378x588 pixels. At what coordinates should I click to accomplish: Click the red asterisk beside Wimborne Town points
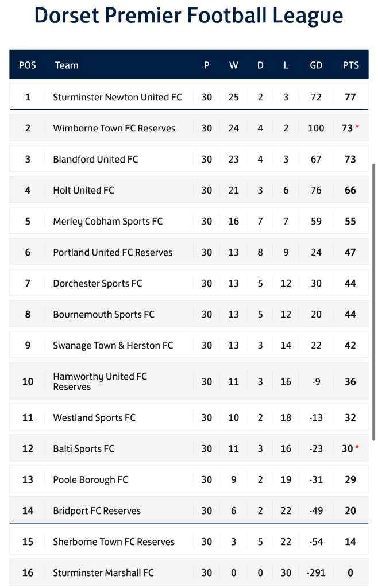(357, 127)
